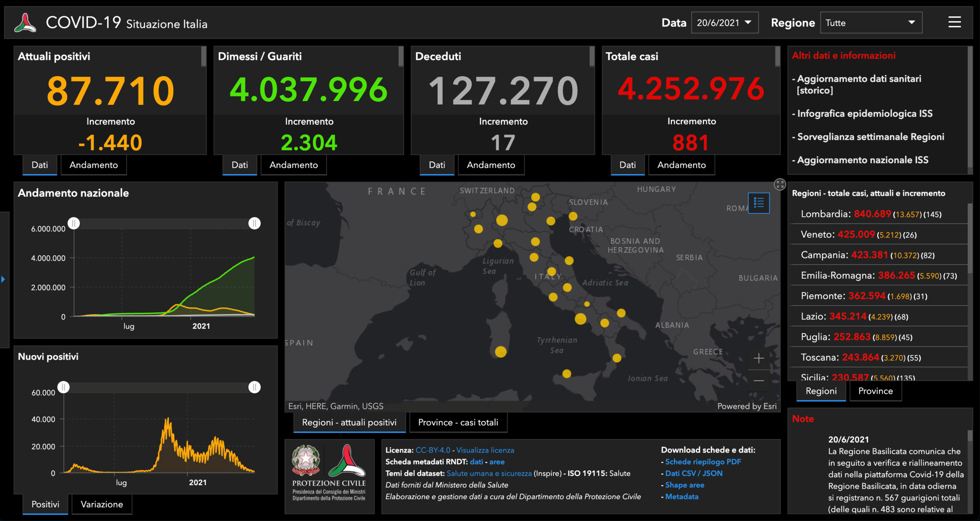Open the Regione dropdown showing Tutte
The image size is (980, 521).
870,23
